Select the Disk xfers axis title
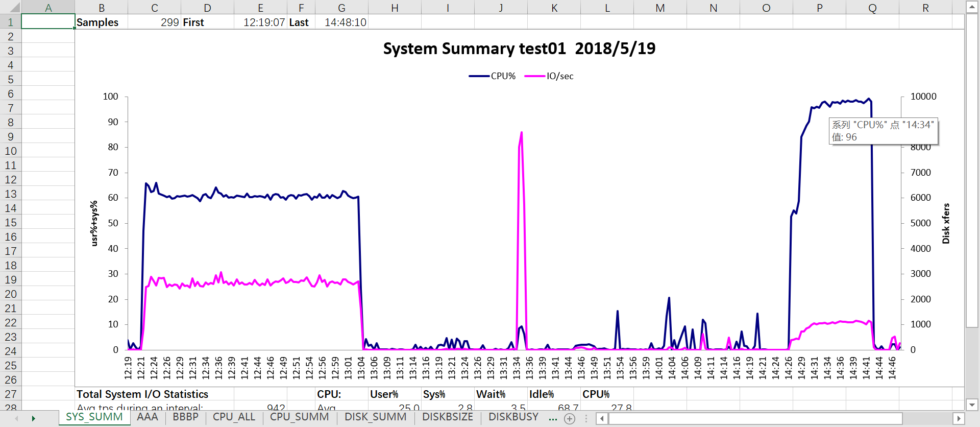Image resolution: width=980 pixels, height=427 pixels. [946, 223]
